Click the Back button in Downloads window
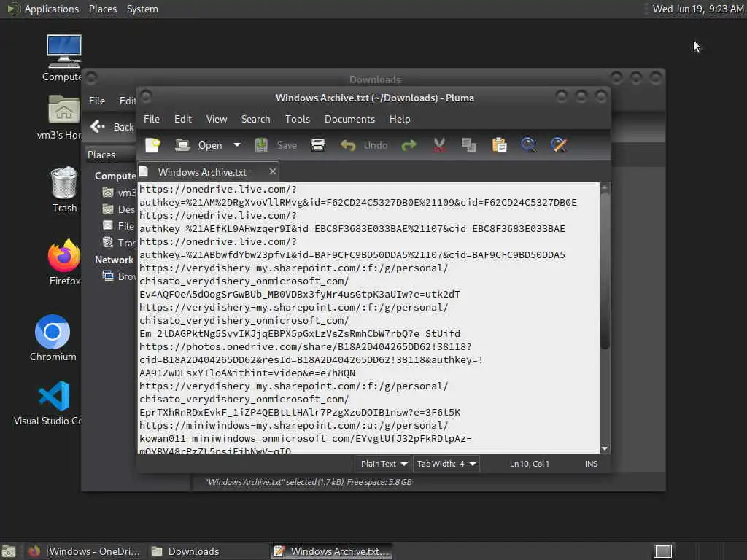This screenshot has width=747, height=560. [112, 127]
